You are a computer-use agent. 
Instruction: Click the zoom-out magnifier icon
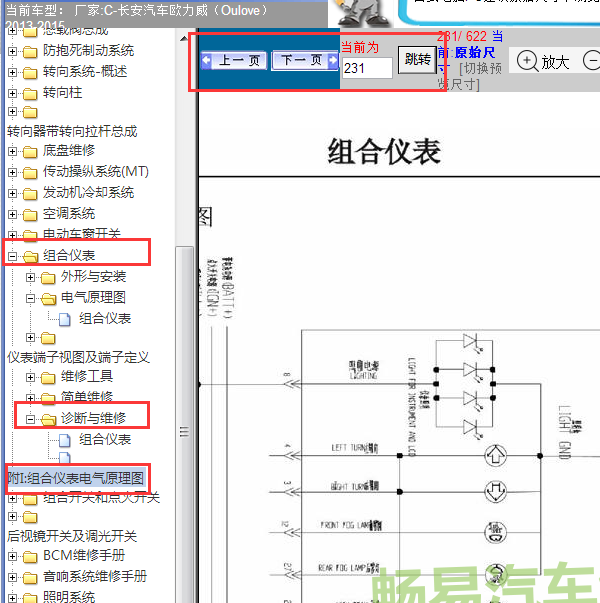click(592, 61)
